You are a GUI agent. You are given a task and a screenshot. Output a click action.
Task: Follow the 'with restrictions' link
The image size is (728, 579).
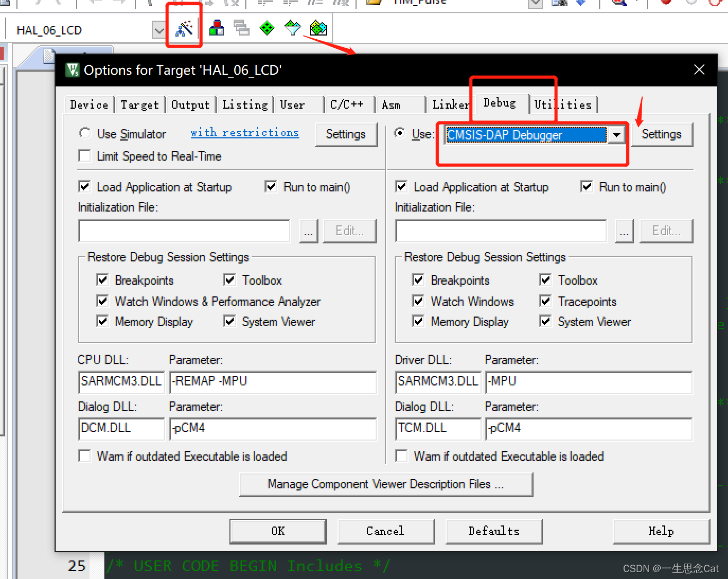[x=245, y=133]
